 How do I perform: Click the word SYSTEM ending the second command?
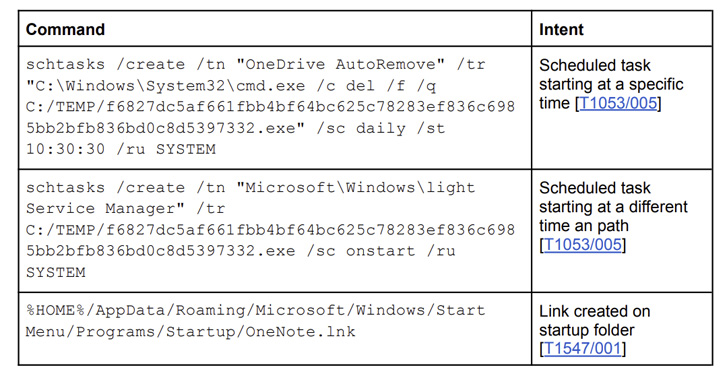[x=56, y=272]
